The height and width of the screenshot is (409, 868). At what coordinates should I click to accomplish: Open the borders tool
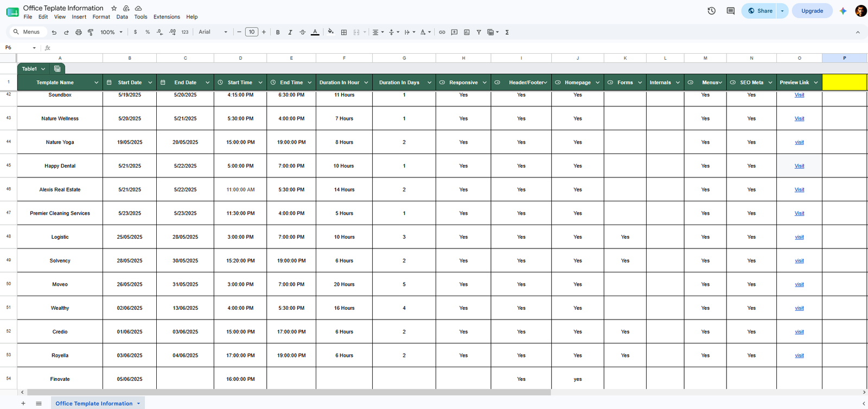click(x=344, y=32)
